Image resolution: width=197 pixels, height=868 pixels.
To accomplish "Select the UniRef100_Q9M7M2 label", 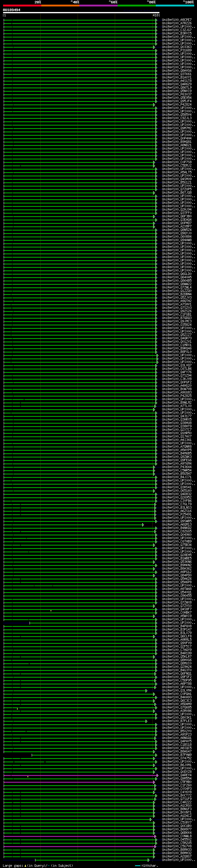I will (176, 128).
